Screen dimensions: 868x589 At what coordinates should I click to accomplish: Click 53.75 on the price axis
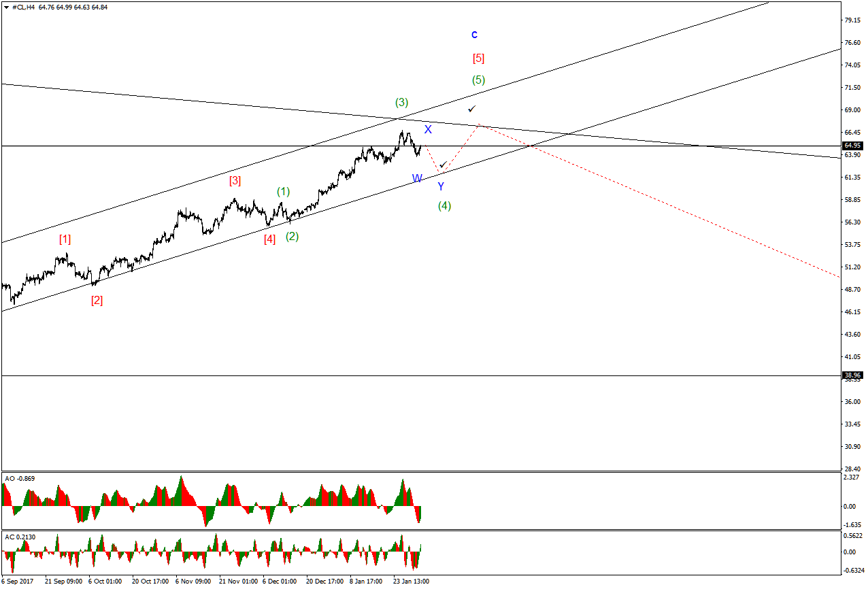coord(853,245)
